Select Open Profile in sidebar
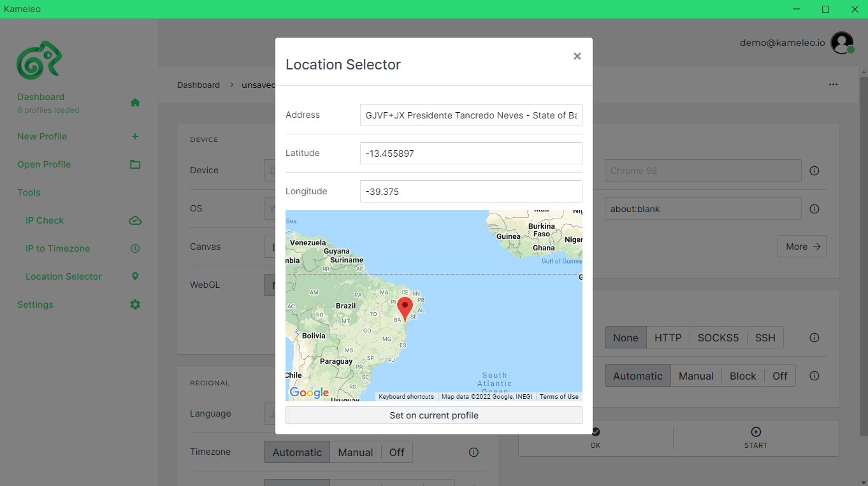868x486 pixels. coord(44,164)
